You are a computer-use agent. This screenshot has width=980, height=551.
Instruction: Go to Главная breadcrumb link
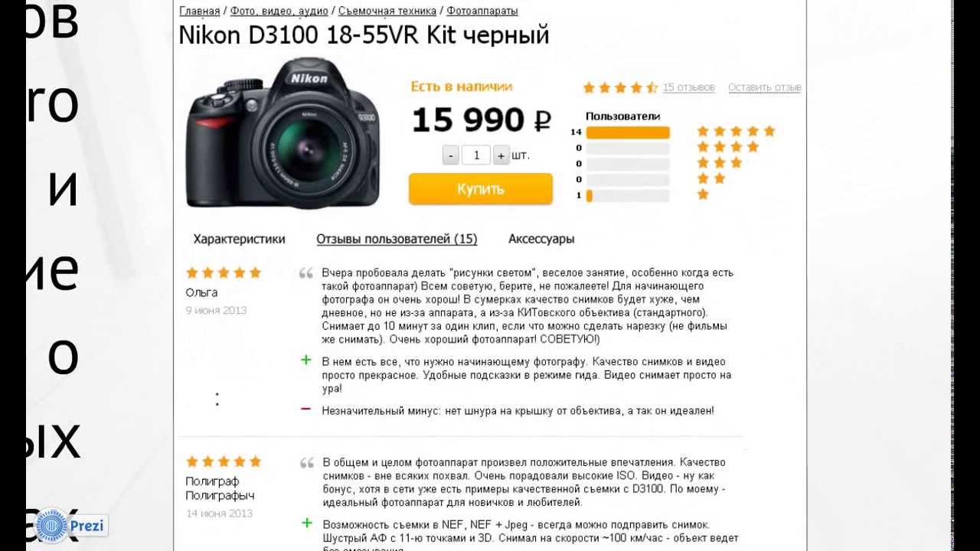199,11
